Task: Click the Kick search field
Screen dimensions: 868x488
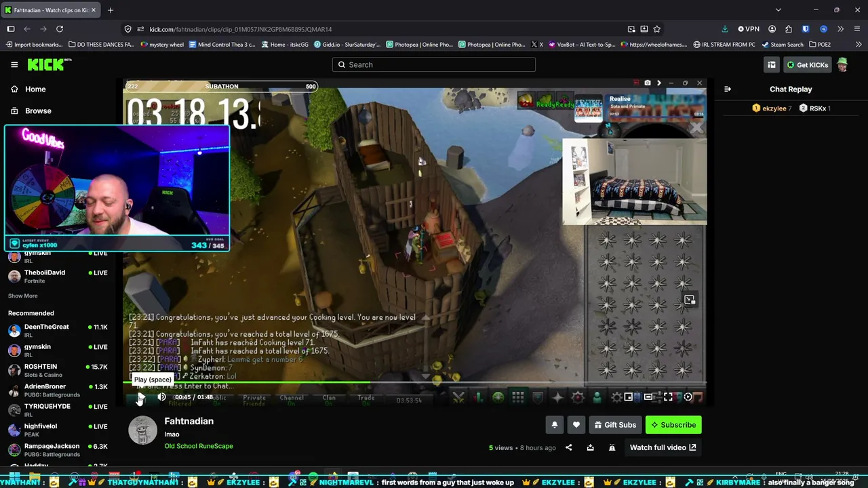Action: point(434,64)
